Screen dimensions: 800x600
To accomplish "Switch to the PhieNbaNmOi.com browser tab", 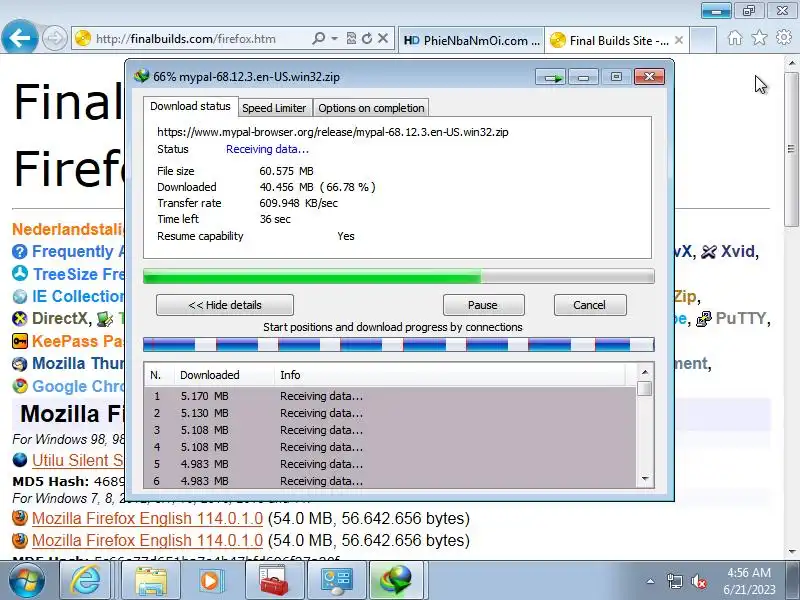I will point(471,40).
